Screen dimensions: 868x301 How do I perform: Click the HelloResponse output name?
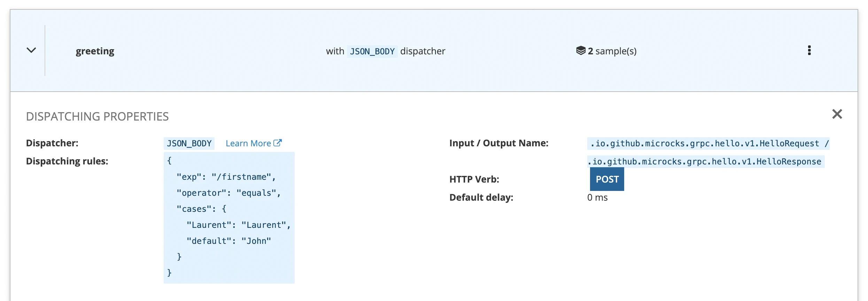pyautogui.click(x=705, y=162)
